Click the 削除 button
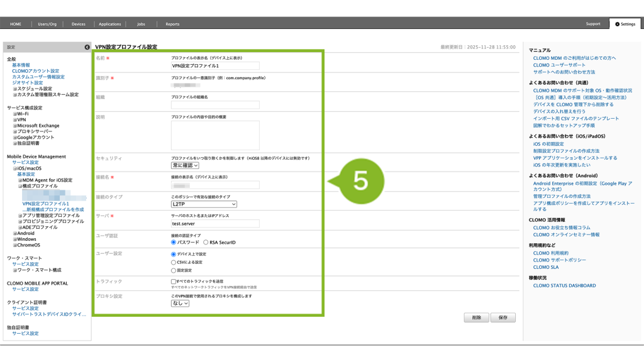The image size is (644, 362). (476, 318)
